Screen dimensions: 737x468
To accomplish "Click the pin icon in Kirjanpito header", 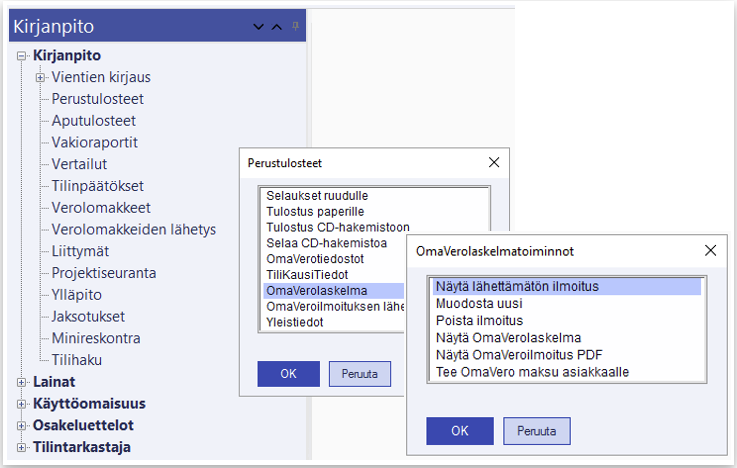I will pos(295,26).
